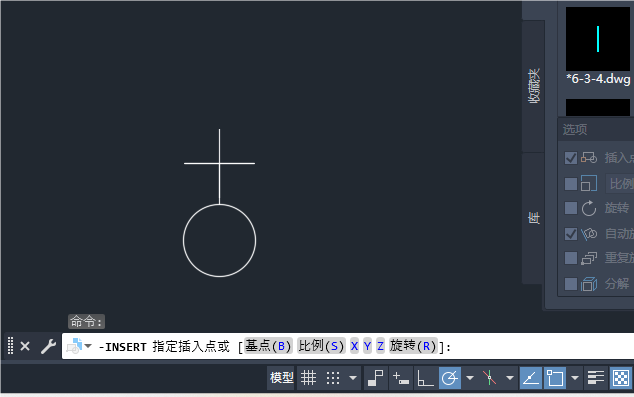Screen dimensions: 634x397
Task: Switch to the 模型 model space button
Action: 281,378
